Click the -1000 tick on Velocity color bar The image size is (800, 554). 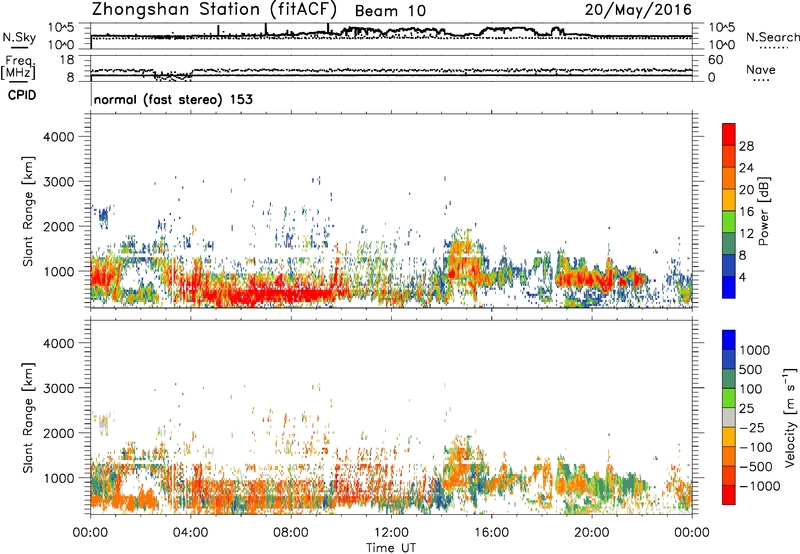[x=759, y=486]
